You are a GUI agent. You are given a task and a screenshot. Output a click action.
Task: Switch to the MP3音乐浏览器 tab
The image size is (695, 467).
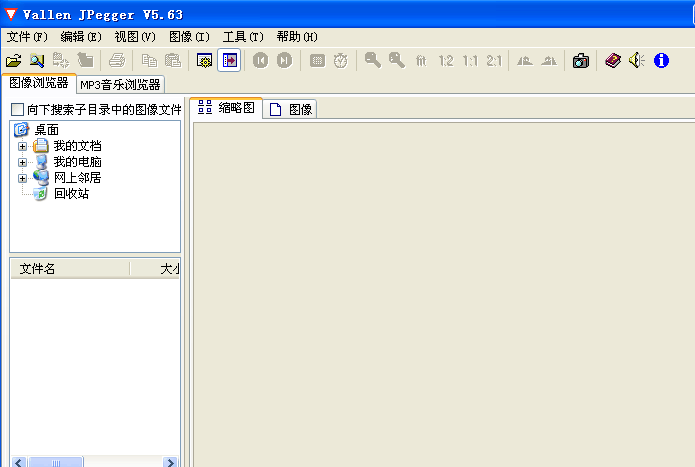[x=120, y=85]
